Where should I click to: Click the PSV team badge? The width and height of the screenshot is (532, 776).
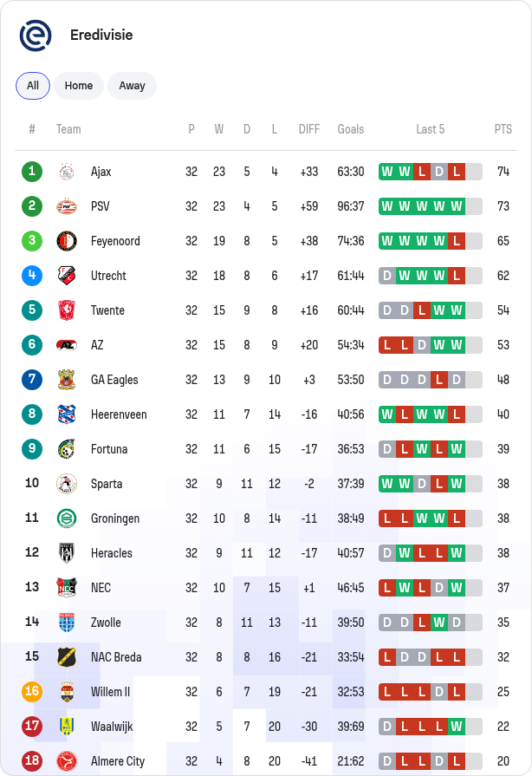tap(67, 206)
